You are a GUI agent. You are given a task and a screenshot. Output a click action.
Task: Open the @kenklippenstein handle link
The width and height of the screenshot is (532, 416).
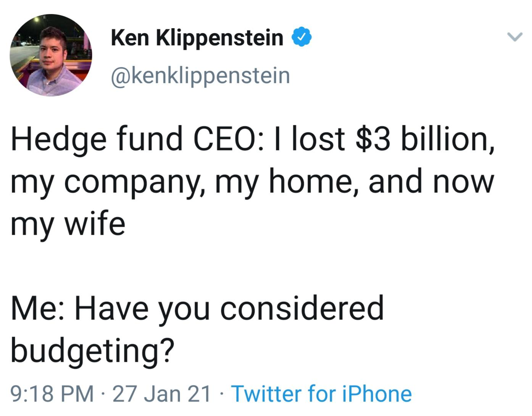tap(200, 76)
